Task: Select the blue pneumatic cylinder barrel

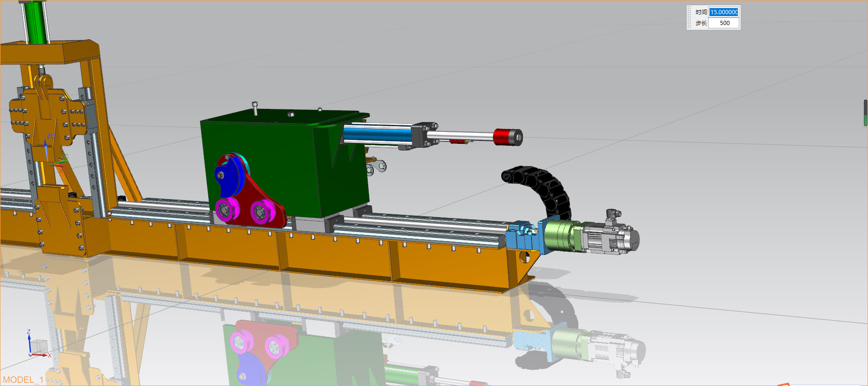Action: coord(377,132)
